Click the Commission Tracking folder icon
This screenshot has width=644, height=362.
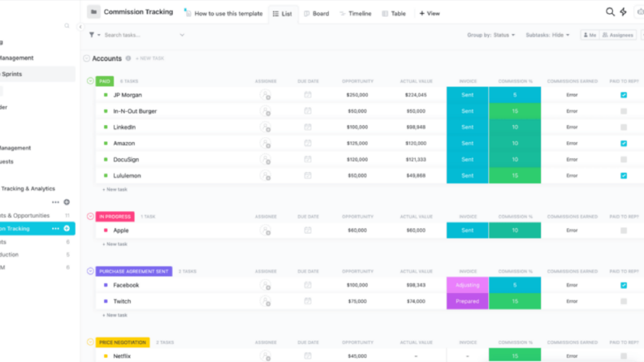pos(93,12)
